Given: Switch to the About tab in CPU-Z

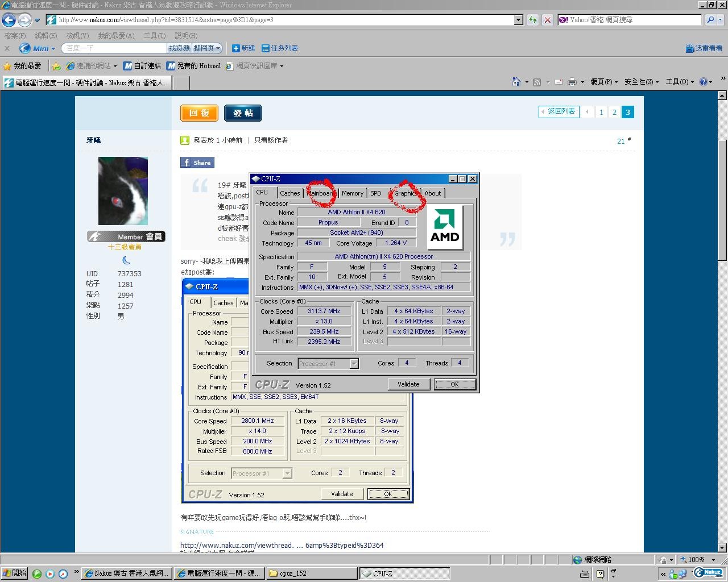Looking at the screenshot, I should (x=433, y=193).
